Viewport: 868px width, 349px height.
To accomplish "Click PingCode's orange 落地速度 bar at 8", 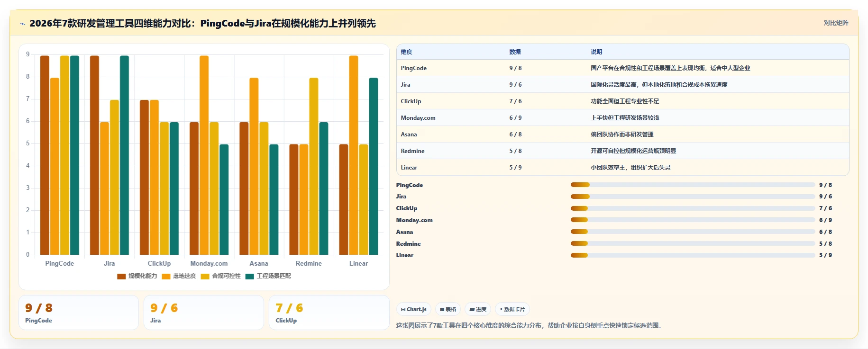I will coord(55,166).
